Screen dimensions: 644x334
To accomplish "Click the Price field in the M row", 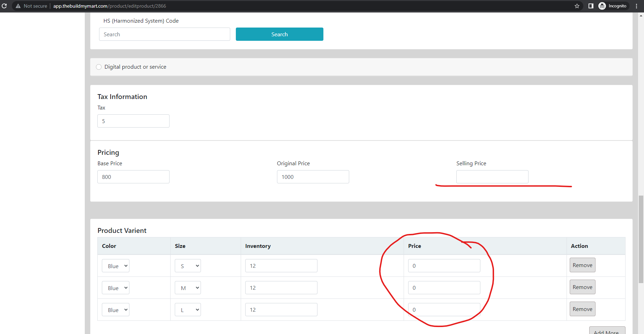I will click(x=444, y=288).
